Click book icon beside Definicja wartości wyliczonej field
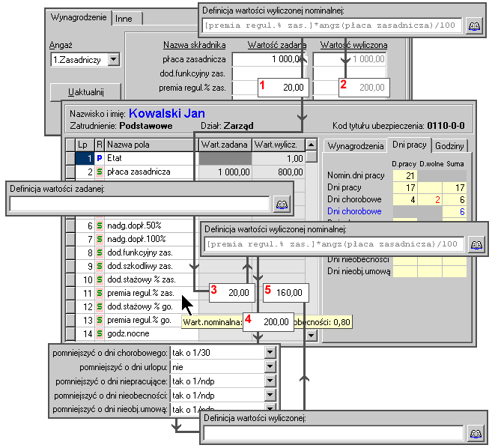This screenshot has width=495, height=448. pos(476,434)
